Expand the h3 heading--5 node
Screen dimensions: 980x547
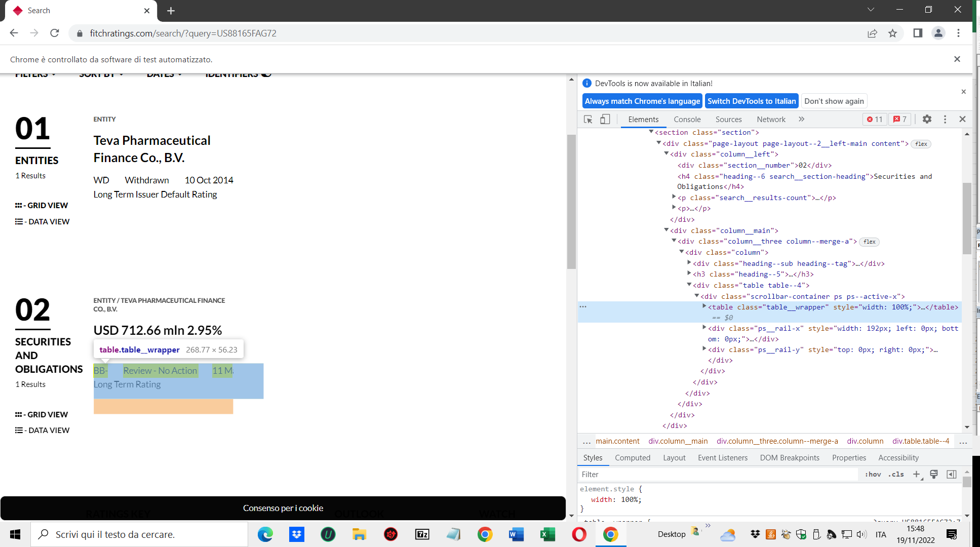689,273
